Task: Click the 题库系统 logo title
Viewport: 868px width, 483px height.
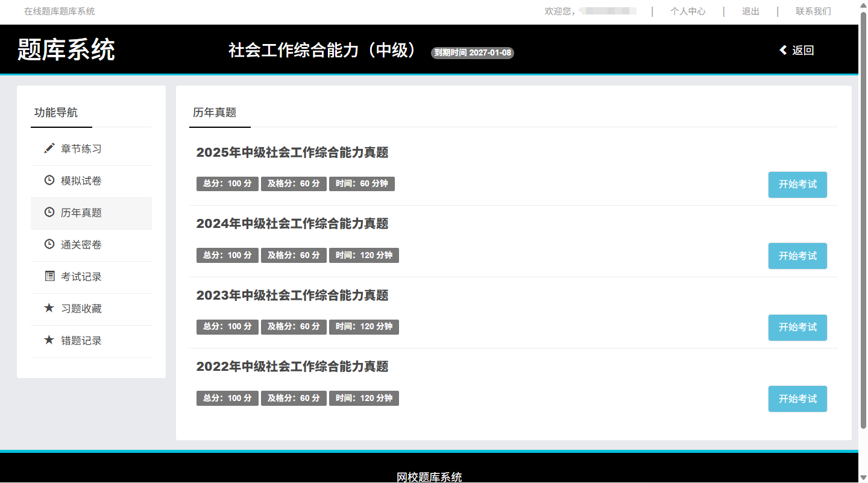Action: click(x=66, y=49)
